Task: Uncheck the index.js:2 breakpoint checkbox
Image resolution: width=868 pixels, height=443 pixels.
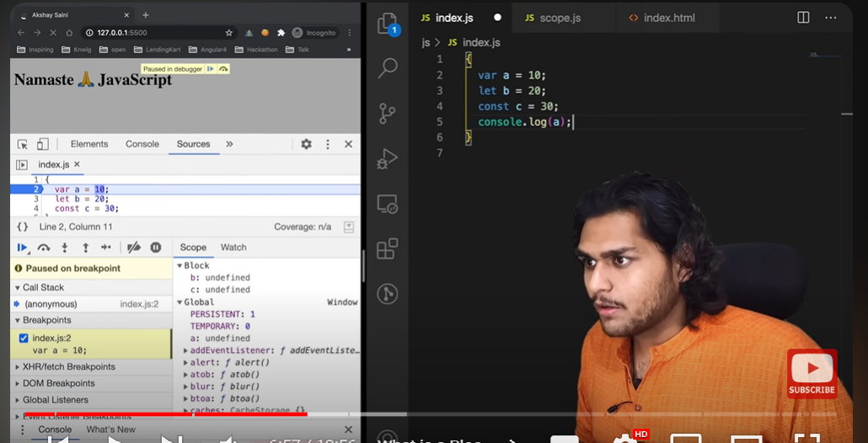Action: [x=24, y=339]
